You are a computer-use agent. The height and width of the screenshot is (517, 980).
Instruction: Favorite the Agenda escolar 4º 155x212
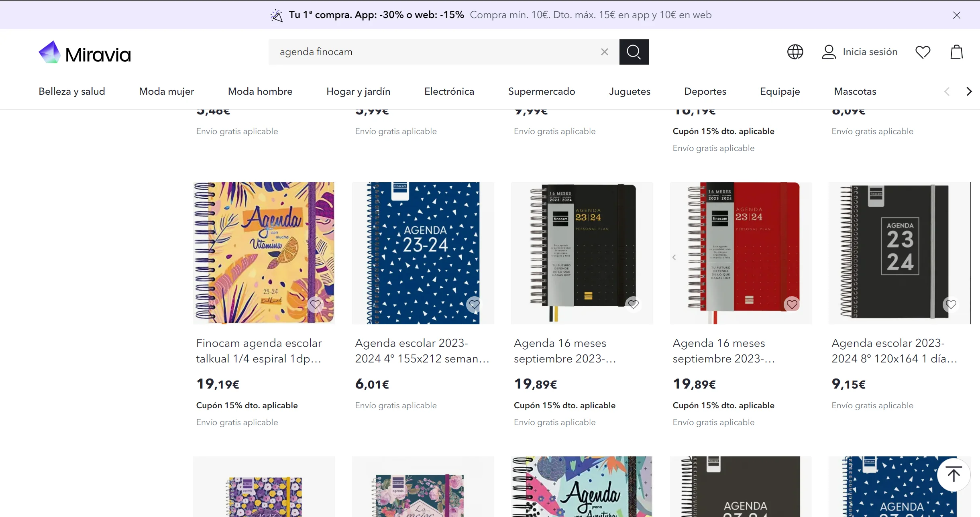pos(474,304)
